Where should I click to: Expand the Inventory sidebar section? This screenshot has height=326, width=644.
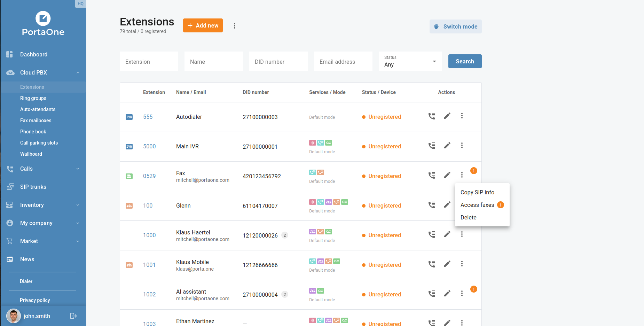point(78,205)
